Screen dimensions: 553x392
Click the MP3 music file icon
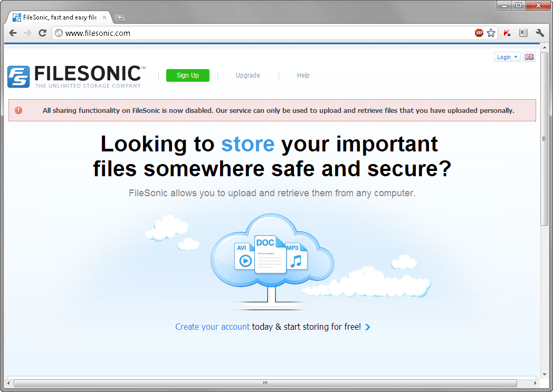[296, 256]
